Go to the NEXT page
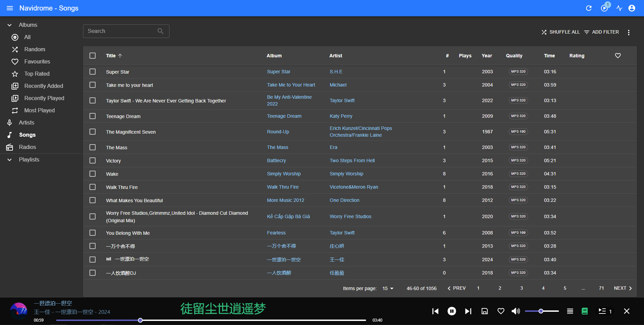 click(x=623, y=288)
